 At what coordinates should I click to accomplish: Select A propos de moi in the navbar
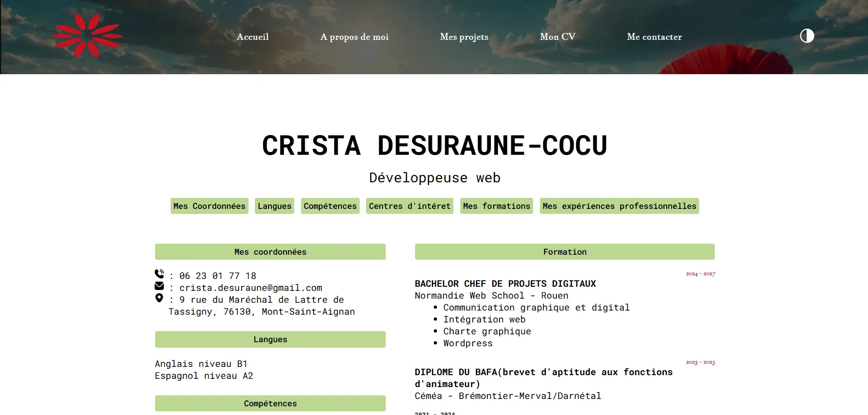[355, 37]
